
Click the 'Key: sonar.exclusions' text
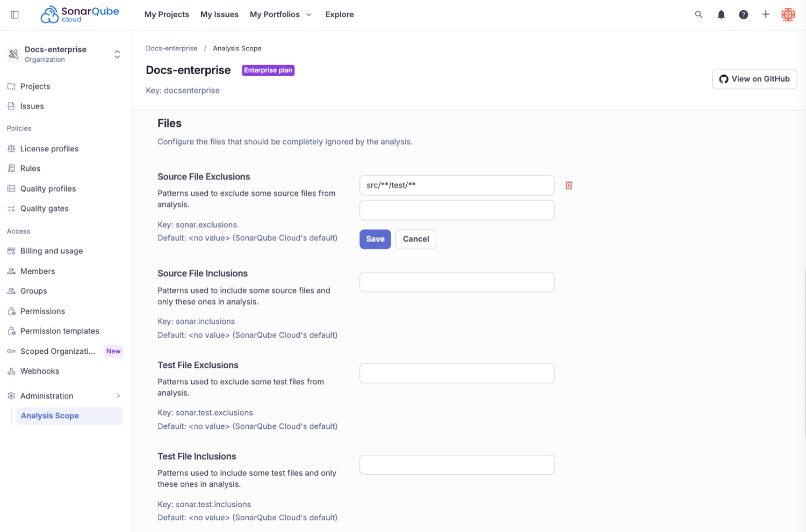tap(197, 225)
